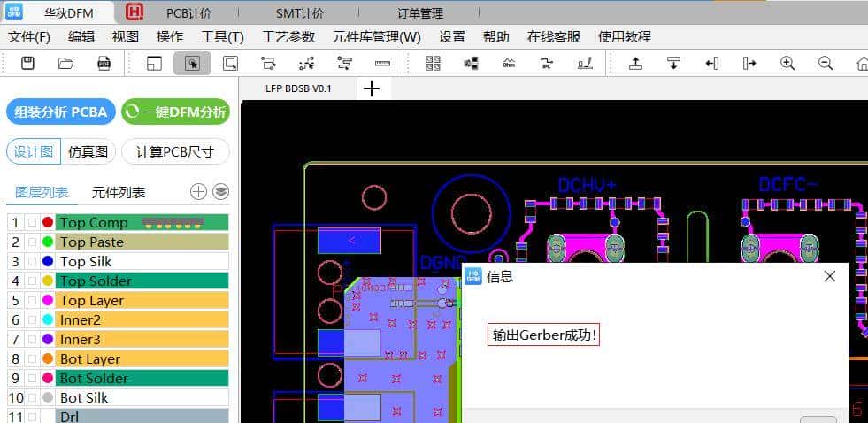
Task: Click the component comparison icon
Action: point(471,63)
